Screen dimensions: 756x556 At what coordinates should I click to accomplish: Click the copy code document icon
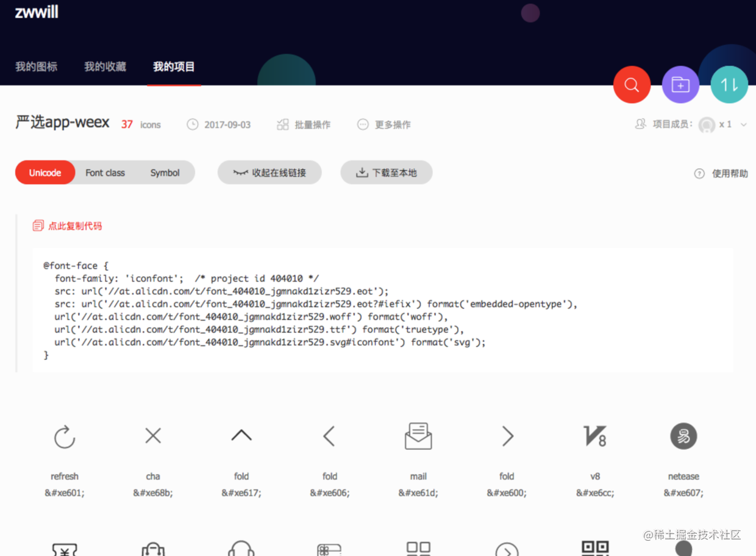[38, 226]
